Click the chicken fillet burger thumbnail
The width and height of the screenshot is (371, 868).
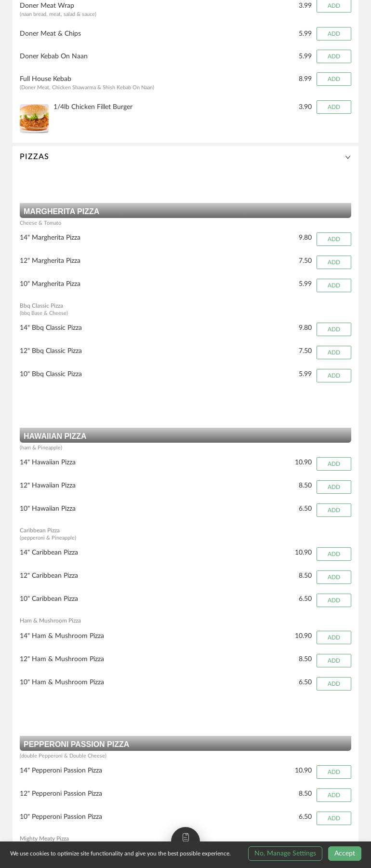[34, 118]
